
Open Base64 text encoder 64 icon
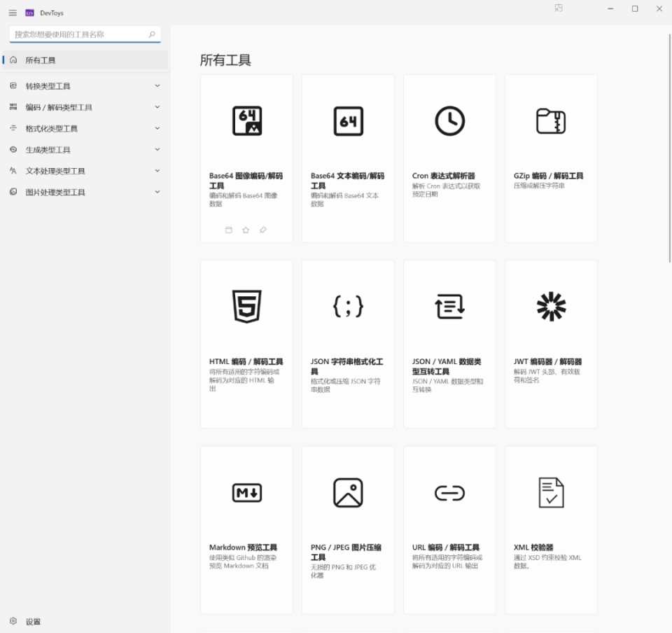pyautogui.click(x=349, y=121)
